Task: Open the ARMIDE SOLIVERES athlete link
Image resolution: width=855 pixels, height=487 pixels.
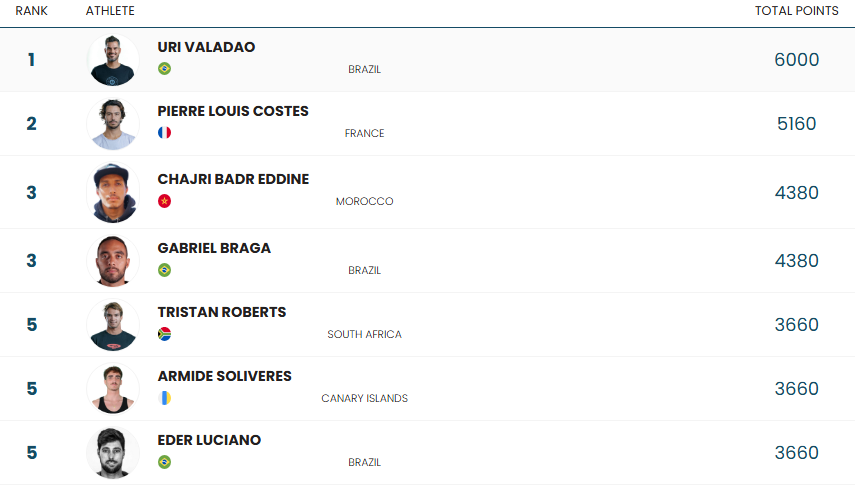Action: [224, 376]
